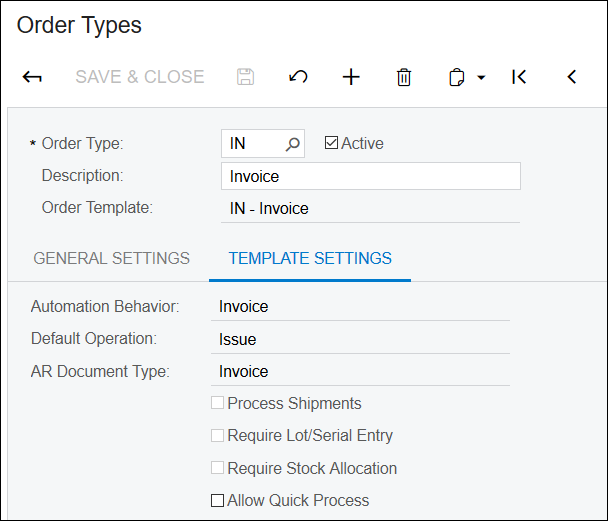Viewport: 608px width, 521px height.
Task: Click into the Description input field
Action: click(371, 176)
